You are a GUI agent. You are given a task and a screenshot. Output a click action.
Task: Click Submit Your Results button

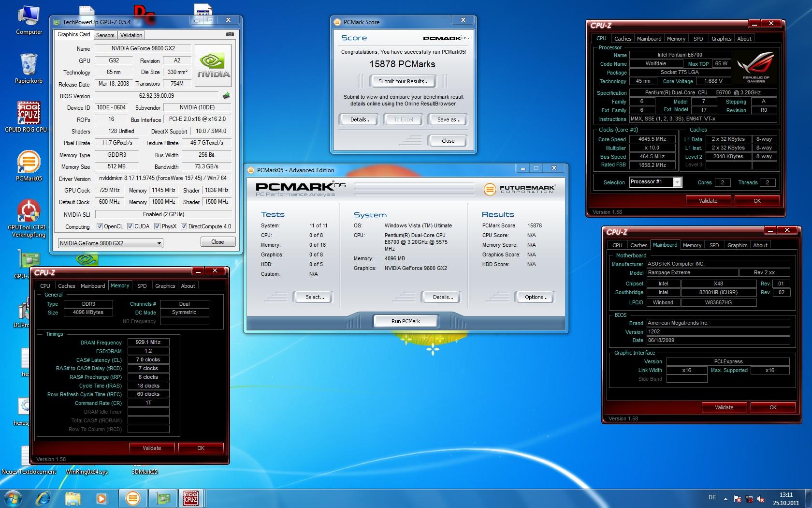click(403, 81)
